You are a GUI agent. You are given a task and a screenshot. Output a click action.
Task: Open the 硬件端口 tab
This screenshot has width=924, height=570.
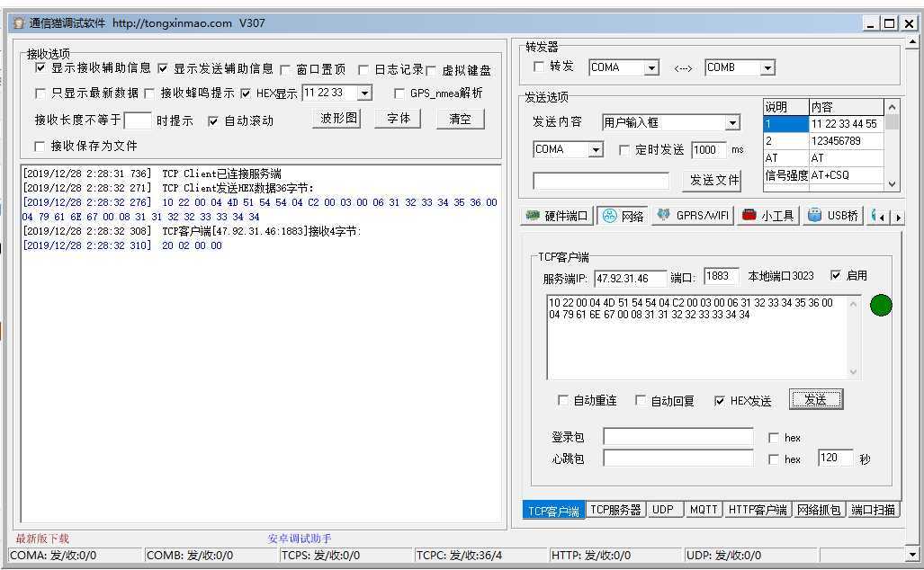pos(557,216)
